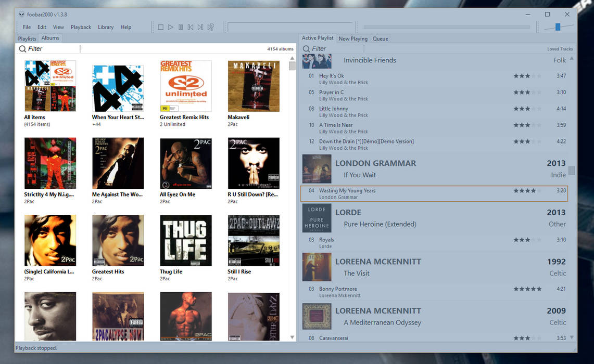
Task: Click the Next track button
Action: 200,27
